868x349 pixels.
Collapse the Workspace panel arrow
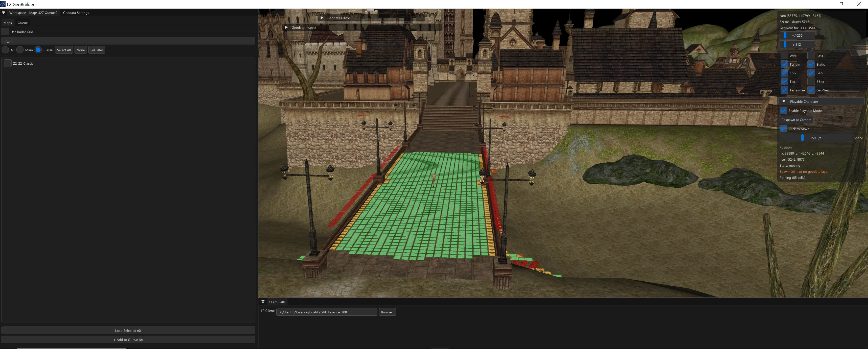pos(3,12)
